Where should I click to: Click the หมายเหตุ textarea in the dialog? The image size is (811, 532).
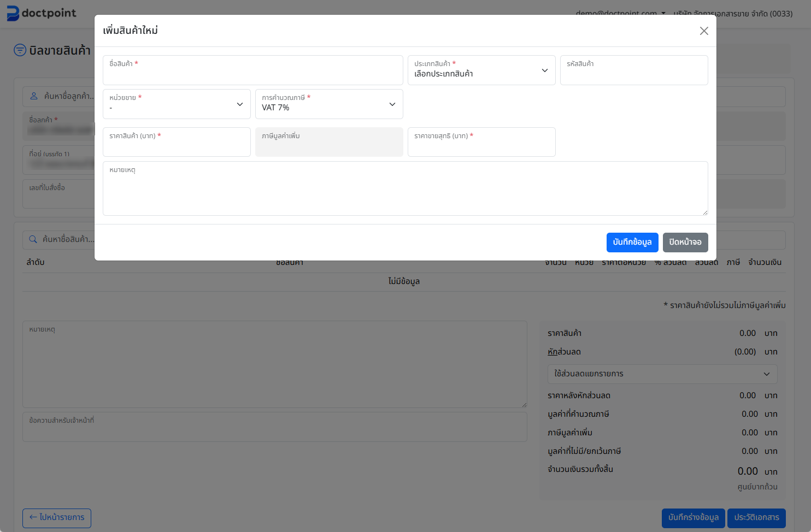pos(405,191)
